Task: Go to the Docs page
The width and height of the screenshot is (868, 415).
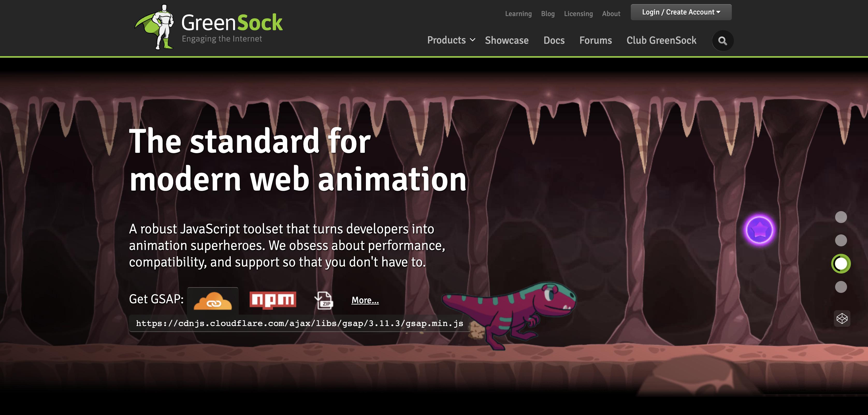Action: (x=554, y=40)
